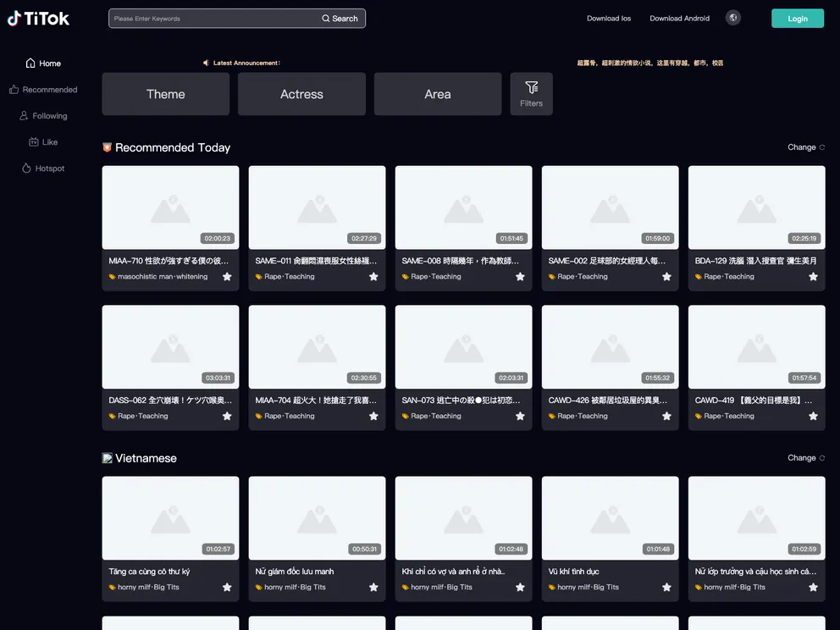840x630 pixels.
Task: Click the speaker icon before Latest Announcement
Action: [x=204, y=62]
